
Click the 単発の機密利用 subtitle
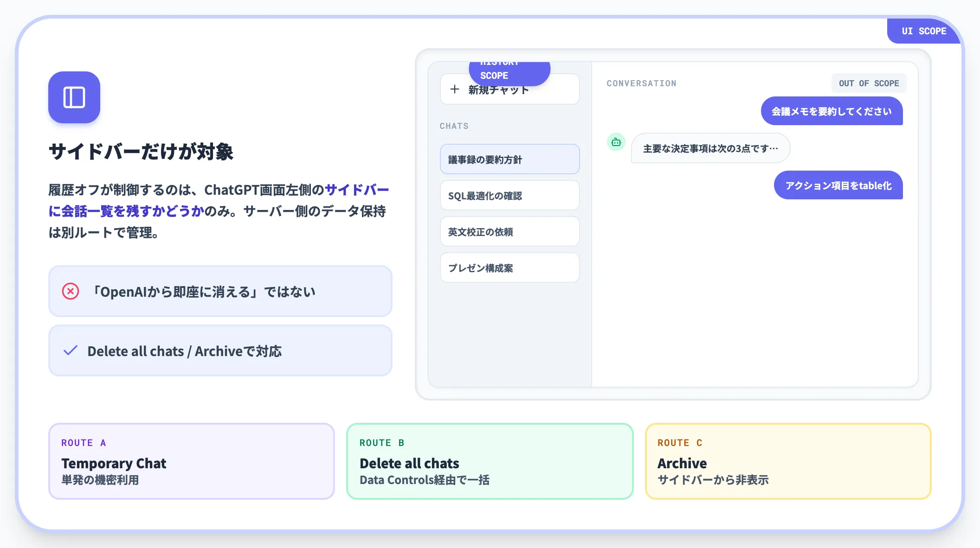100,480
